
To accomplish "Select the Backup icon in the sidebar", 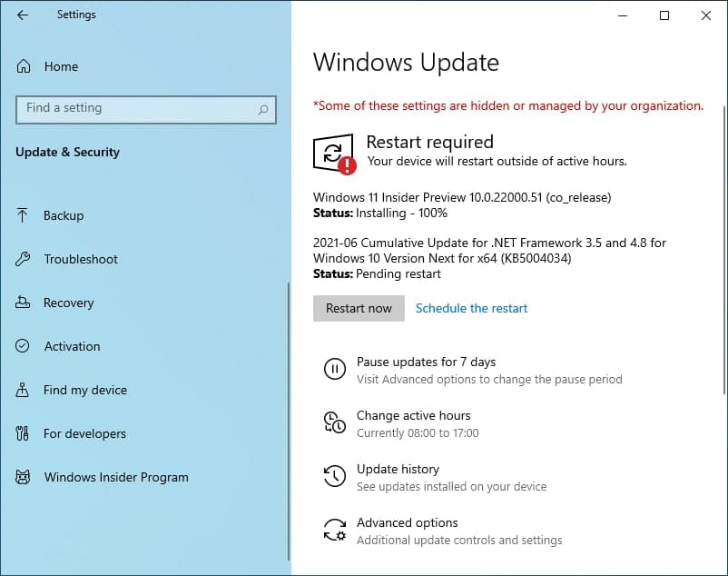I will [21, 215].
